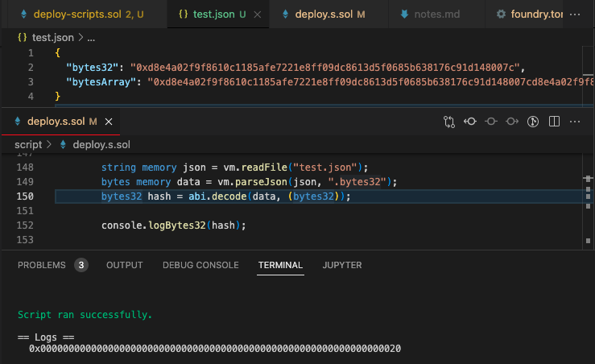This screenshot has height=364, width=595.
Task: Click line number 2 in test.json gutter
Action: click(31, 68)
